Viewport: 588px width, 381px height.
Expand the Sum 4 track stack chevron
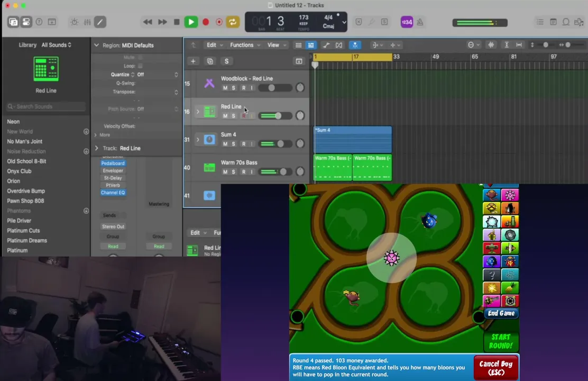pyautogui.click(x=198, y=140)
